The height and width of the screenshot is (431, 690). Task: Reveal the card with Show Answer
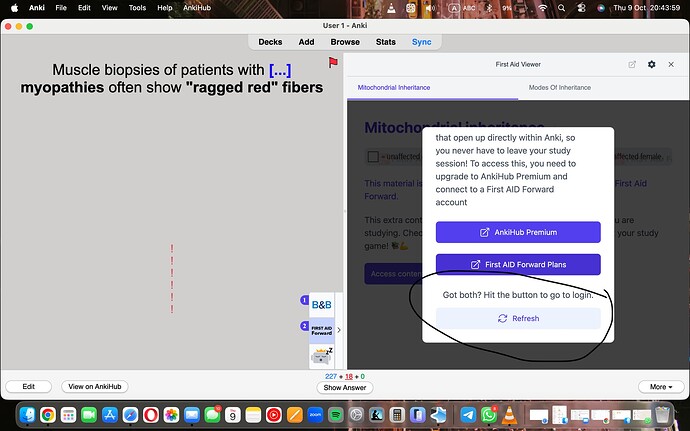345,387
